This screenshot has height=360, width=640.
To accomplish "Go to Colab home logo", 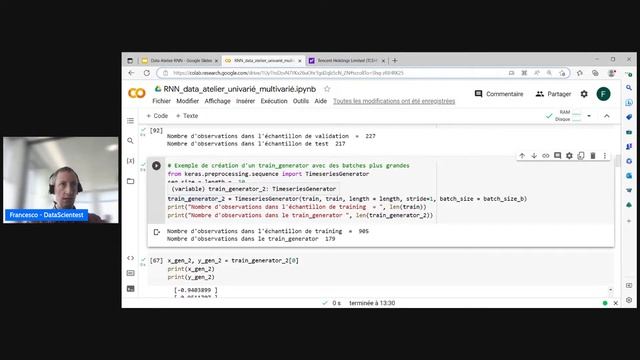I will (137, 93).
